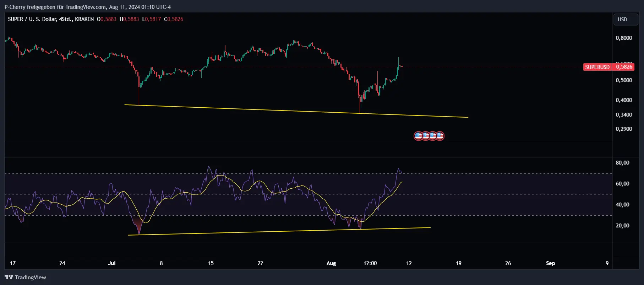Click the 12:00 label on the time axis
This screenshot has width=644, height=285.
pos(370,263)
